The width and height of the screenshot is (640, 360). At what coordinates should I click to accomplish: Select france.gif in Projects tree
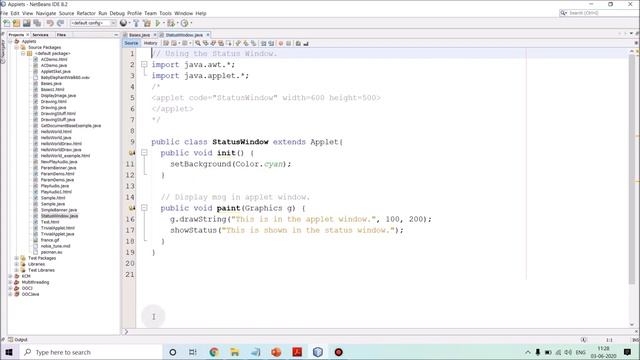[x=50, y=240]
